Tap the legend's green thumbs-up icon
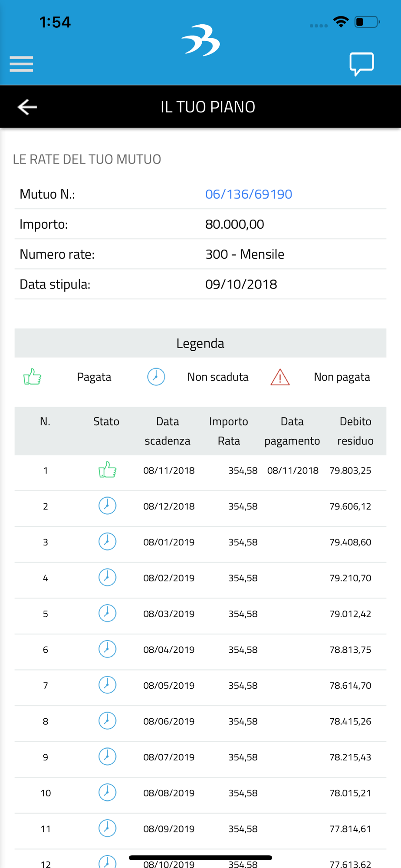401x868 pixels. (x=32, y=377)
